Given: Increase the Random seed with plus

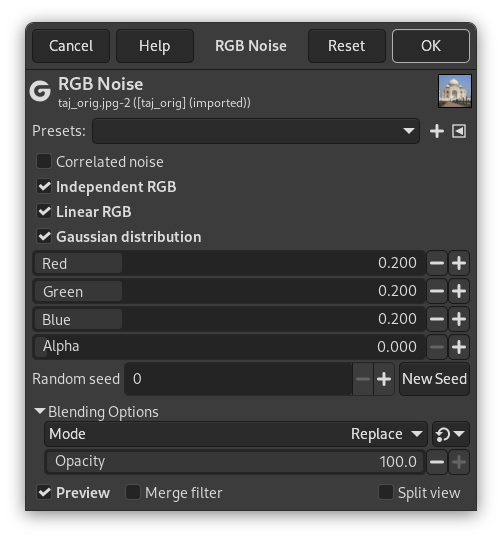Looking at the screenshot, I should [x=384, y=379].
